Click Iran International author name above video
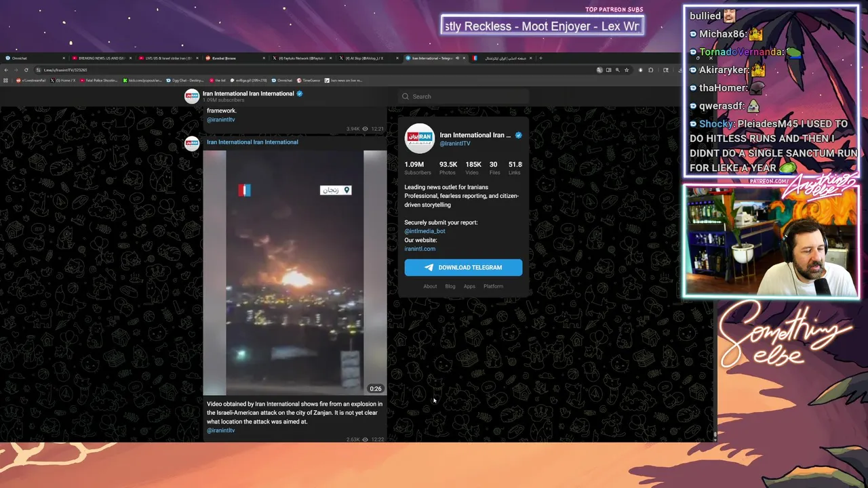The width and height of the screenshot is (868, 488). pyautogui.click(x=252, y=142)
